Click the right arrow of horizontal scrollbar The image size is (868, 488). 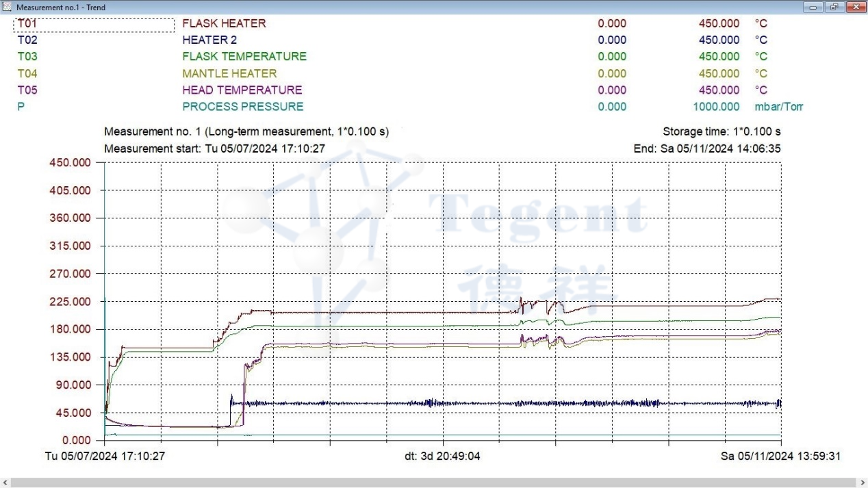click(862, 483)
